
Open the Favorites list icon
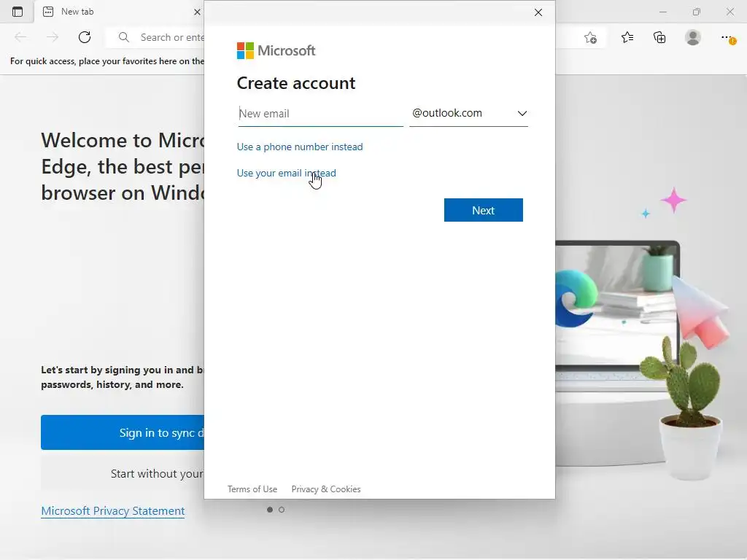[627, 37]
